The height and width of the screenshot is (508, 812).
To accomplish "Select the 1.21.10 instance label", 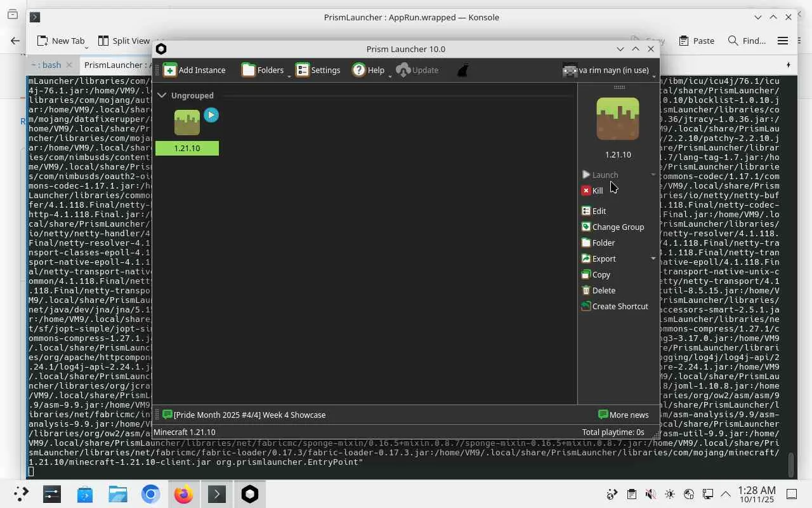I will click(x=187, y=148).
